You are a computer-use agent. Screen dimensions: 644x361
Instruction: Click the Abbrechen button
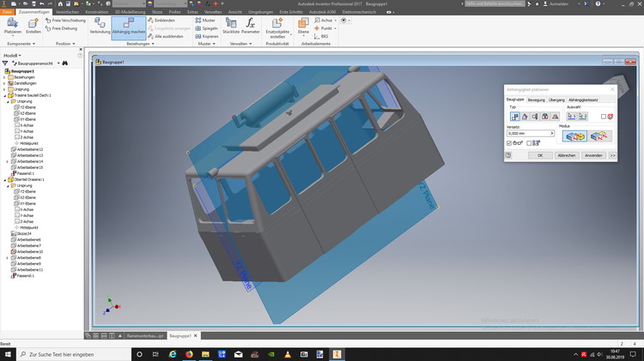566,155
